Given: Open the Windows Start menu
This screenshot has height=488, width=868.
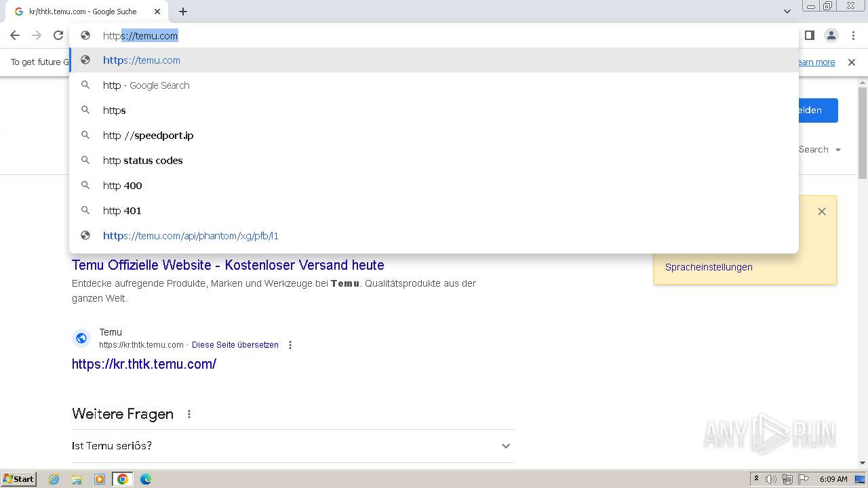Looking at the screenshot, I should click(x=18, y=479).
